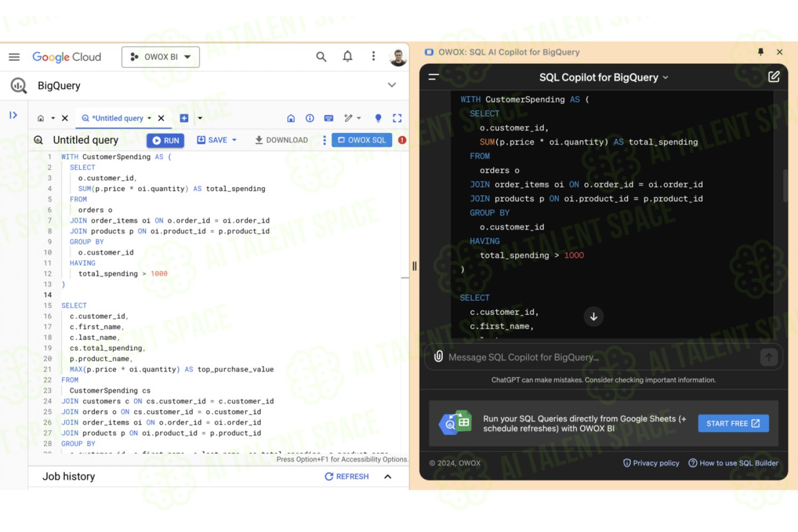Click the search magnifier in Google Cloud header
The image size is (798, 532).
point(321,56)
